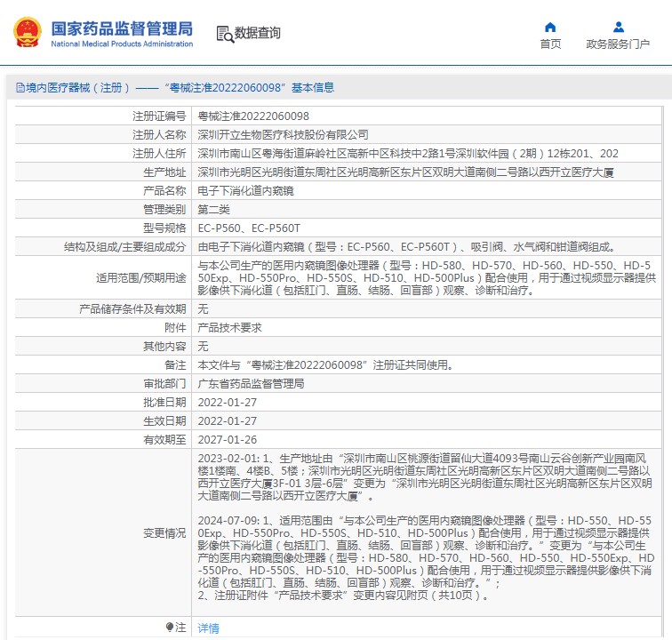This screenshot has height=640, width=672.
Task: Click the 国家药品监督管理局 site title
Action: tap(122, 28)
